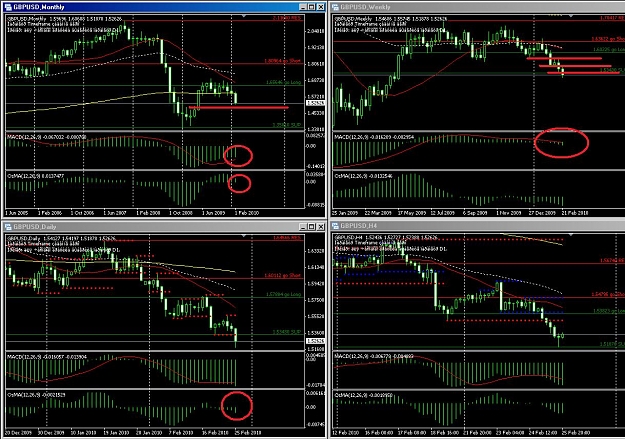Maximize the GBPUSD,Monthly chart window
Image resolution: width=625 pixels, height=439 pixels.
312,7
